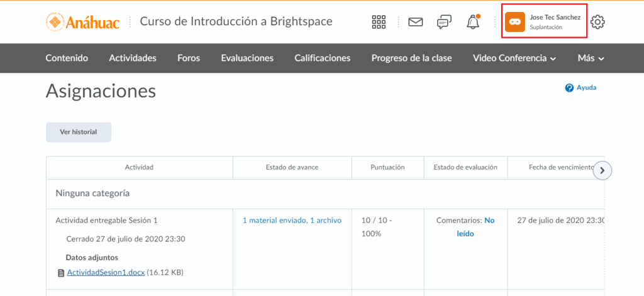The height and width of the screenshot is (296, 644).
Task: Click the Curso de Introducción a Brightspace title
Action: (236, 22)
